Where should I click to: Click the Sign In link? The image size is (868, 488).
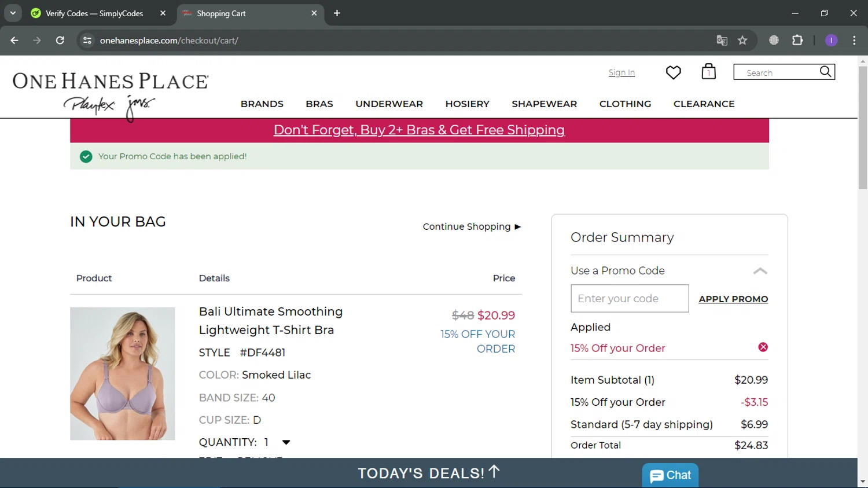point(621,72)
